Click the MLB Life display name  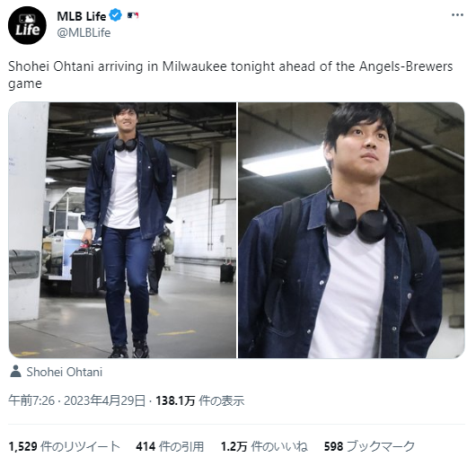82,16
